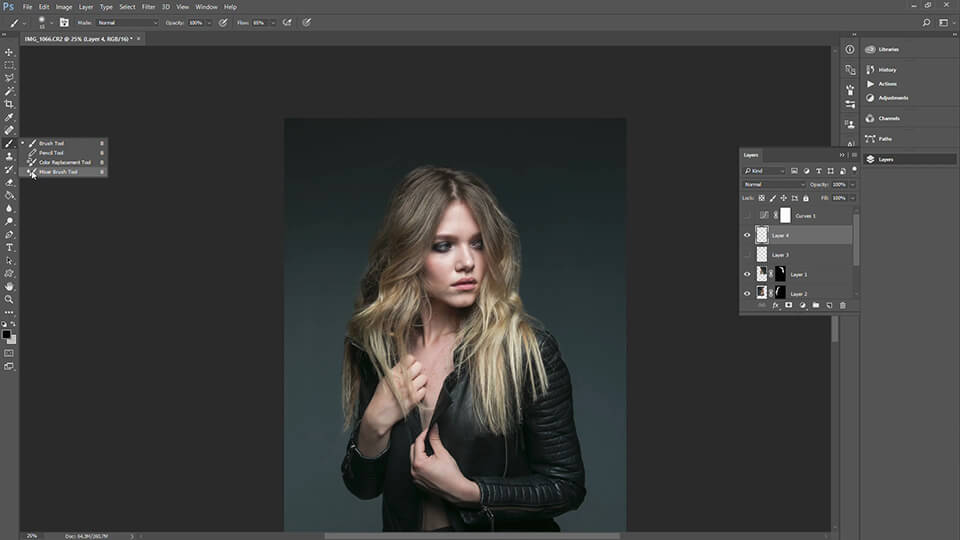The image size is (960, 540).
Task: Select the Pen tool
Action: click(x=9, y=234)
